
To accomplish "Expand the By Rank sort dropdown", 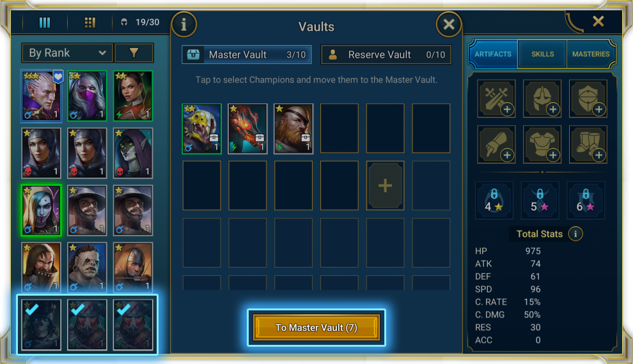I will pyautogui.click(x=67, y=53).
